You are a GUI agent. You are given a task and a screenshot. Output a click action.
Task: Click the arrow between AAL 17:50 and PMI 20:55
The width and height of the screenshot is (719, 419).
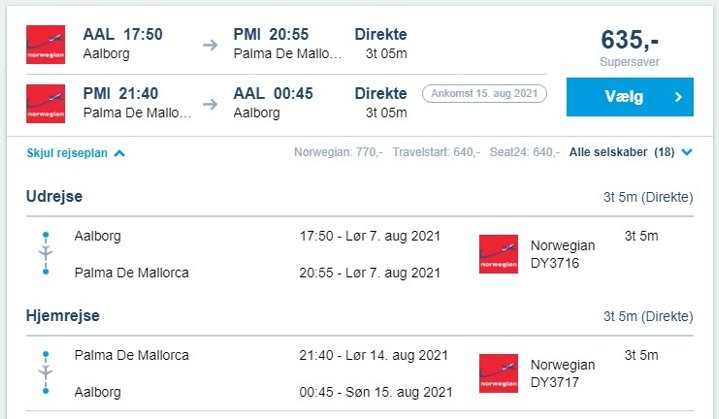tap(210, 45)
